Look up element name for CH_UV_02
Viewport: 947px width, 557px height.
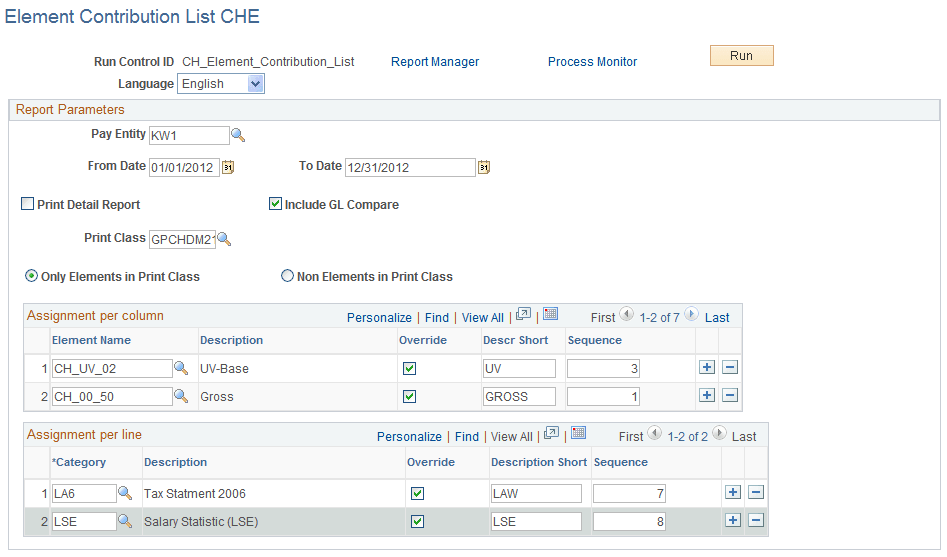coord(181,368)
